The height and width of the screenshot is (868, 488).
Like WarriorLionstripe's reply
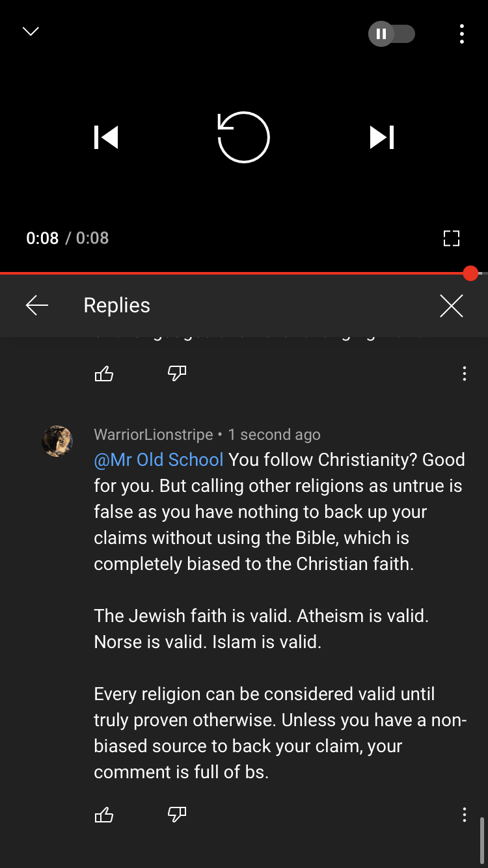[x=104, y=815]
